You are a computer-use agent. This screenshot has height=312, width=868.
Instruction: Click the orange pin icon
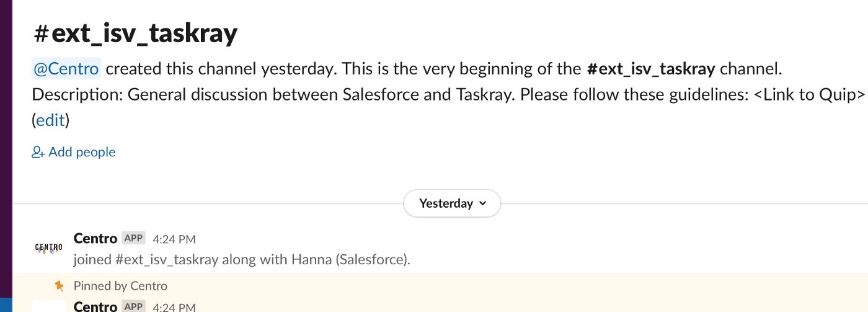[x=59, y=285]
